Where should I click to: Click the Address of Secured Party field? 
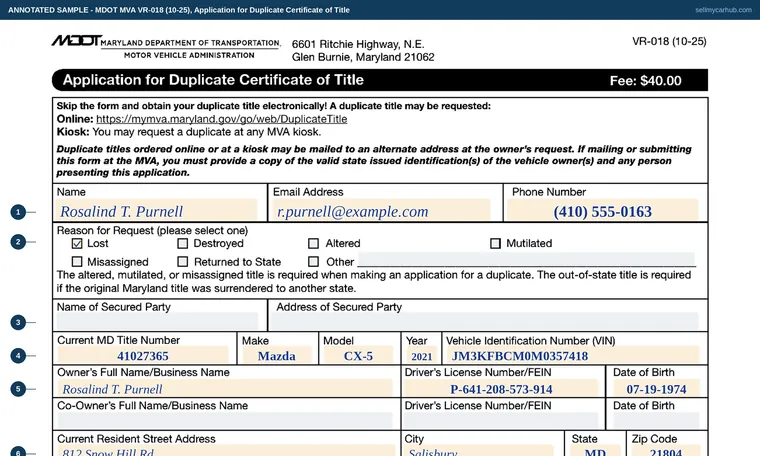tap(485, 321)
